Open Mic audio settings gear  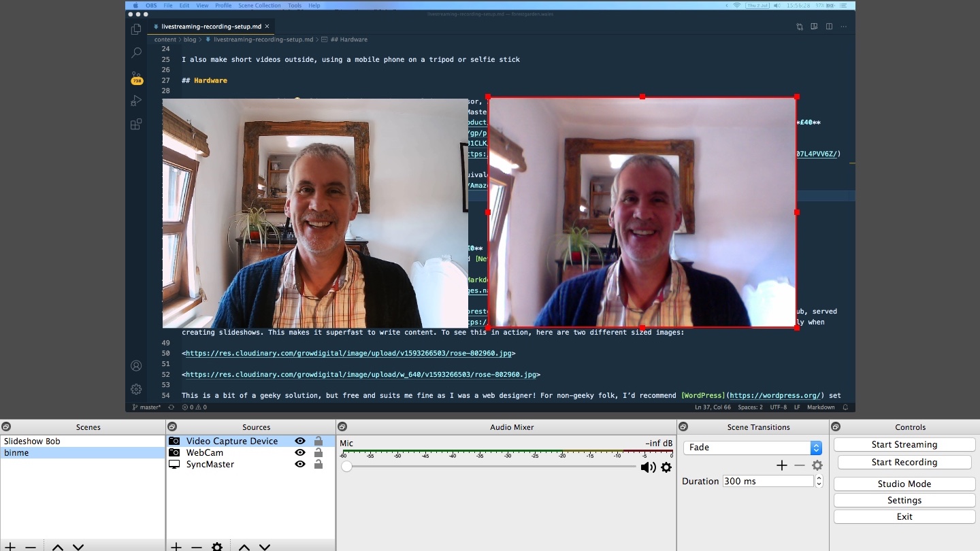[666, 467]
